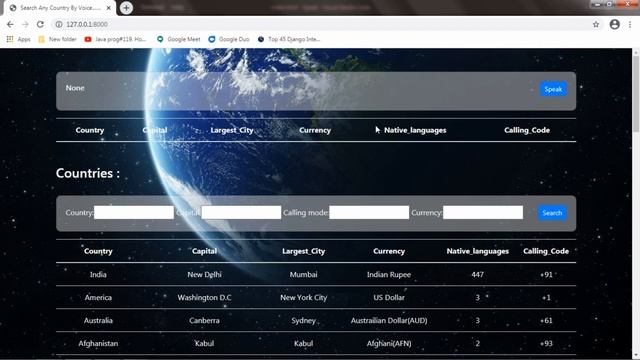
Task: Click the 'New York City' cell
Action: pyautogui.click(x=304, y=297)
